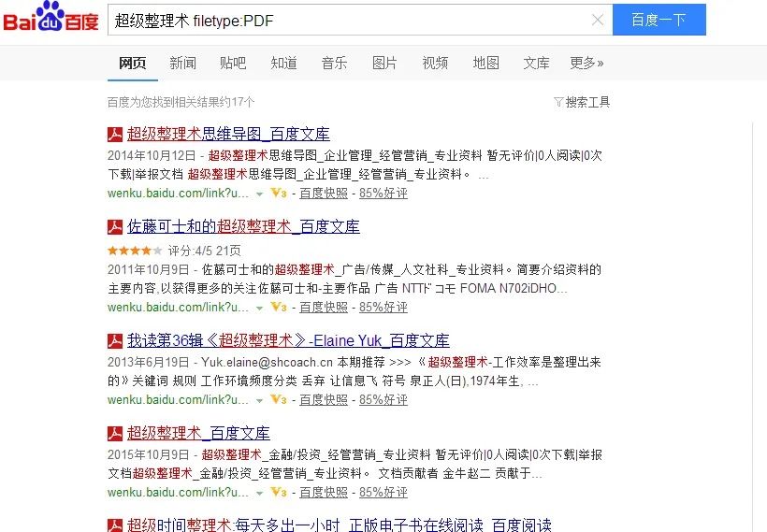Click V3 badge under 佐藤可士和 result
767x532 pixels.
(279, 307)
